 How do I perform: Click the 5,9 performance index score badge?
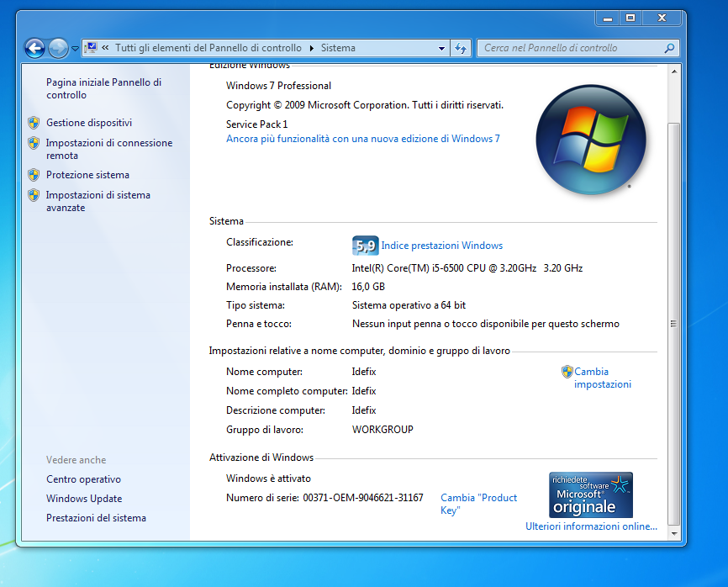[365, 246]
